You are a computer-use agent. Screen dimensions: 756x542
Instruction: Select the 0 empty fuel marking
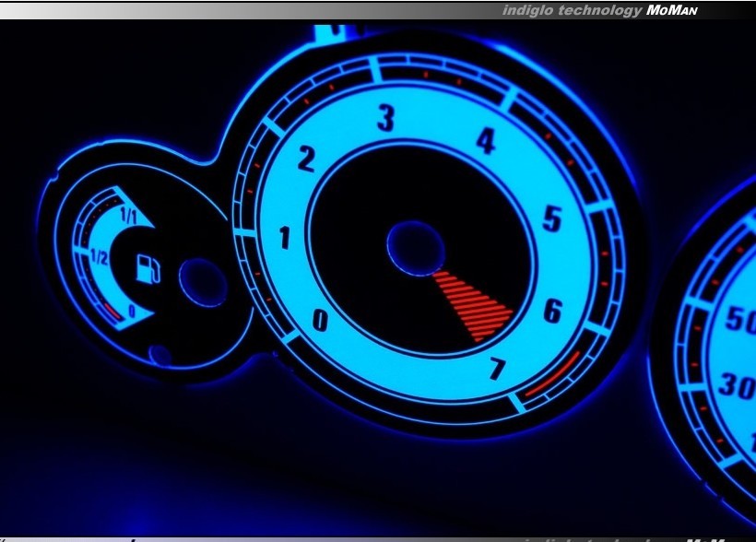pyautogui.click(x=133, y=312)
